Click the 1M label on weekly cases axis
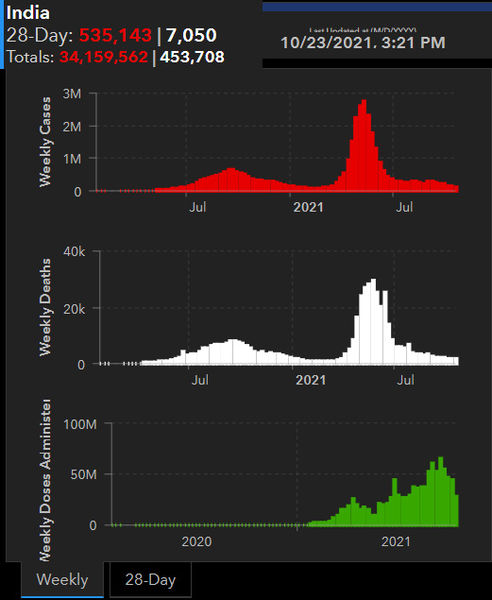492x600 pixels. click(x=72, y=159)
